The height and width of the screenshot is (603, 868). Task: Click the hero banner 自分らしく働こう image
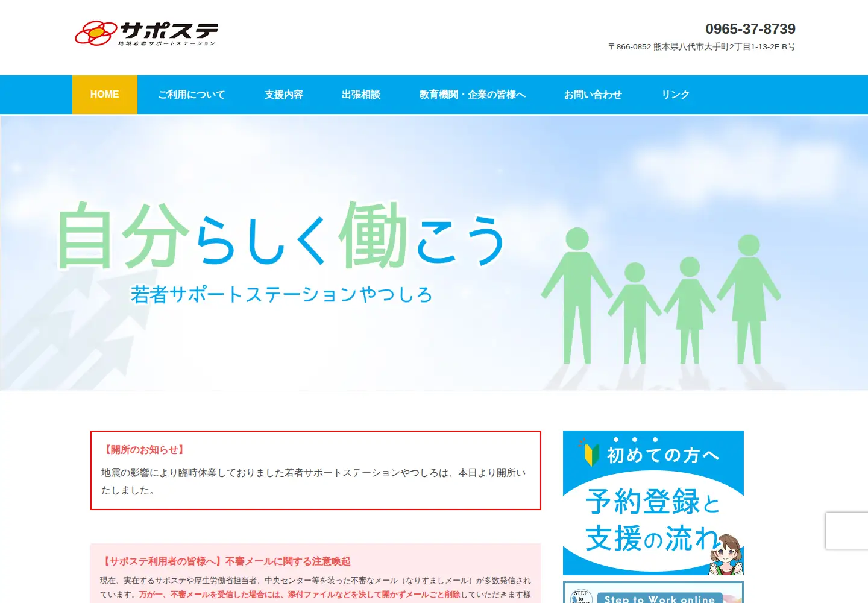pos(434,253)
